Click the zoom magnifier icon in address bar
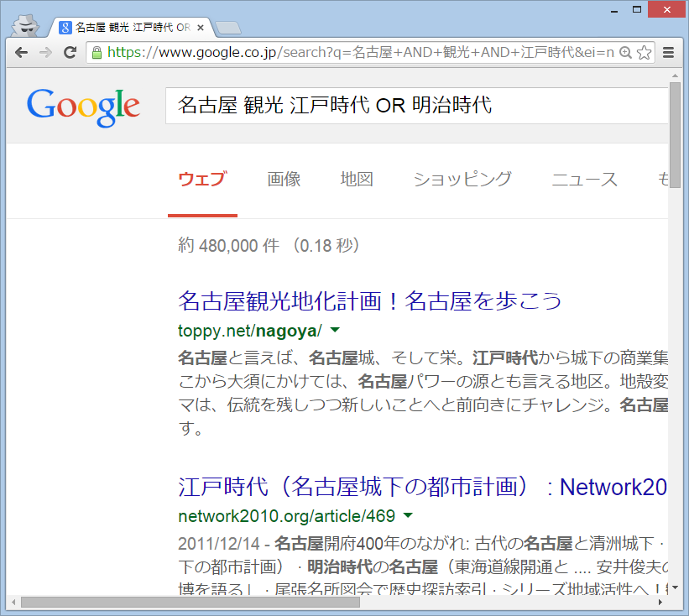Image resolution: width=689 pixels, height=616 pixels. pyautogui.click(x=625, y=53)
